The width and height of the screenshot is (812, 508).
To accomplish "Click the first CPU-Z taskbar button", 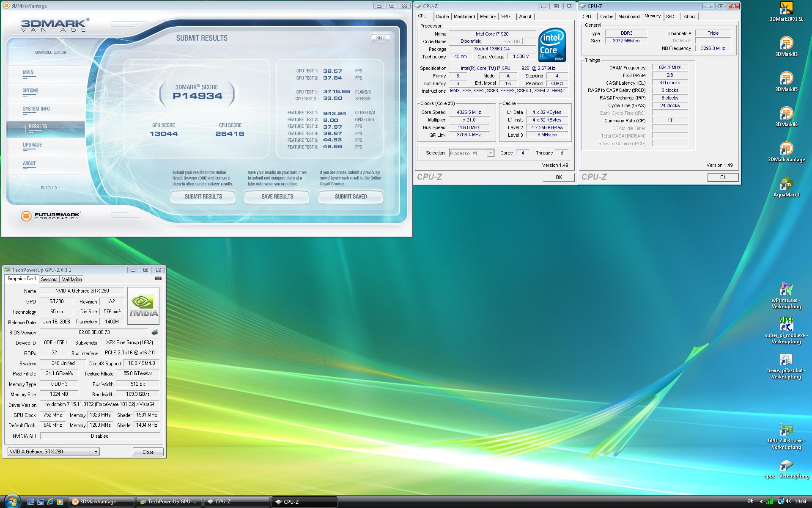I will [238, 502].
